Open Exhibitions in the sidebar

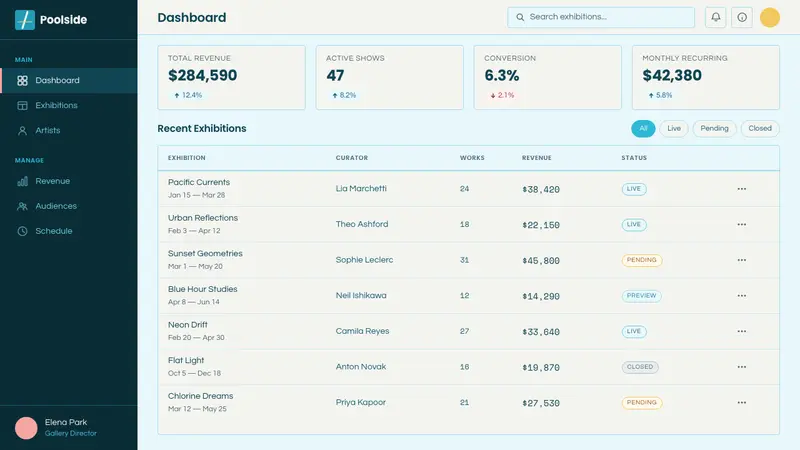click(68, 106)
